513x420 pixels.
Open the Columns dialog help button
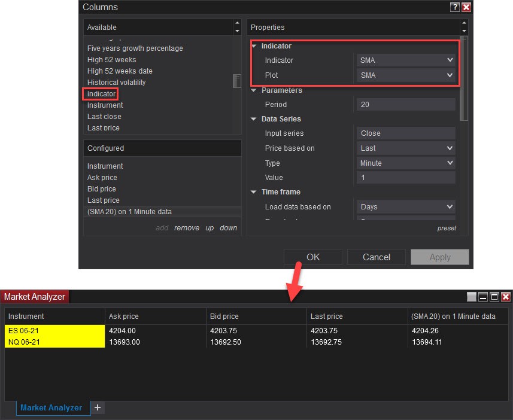tap(455, 7)
